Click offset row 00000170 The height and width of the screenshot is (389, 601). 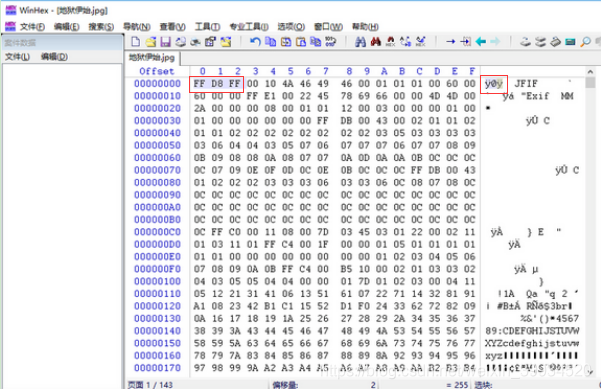(157, 368)
